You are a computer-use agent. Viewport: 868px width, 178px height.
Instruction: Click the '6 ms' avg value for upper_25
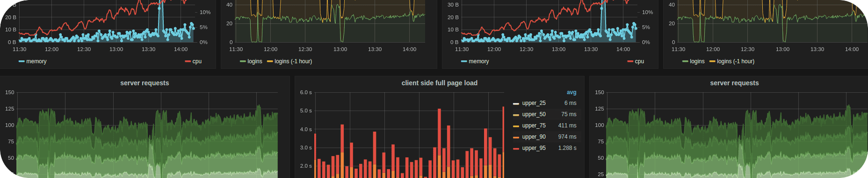(x=570, y=103)
